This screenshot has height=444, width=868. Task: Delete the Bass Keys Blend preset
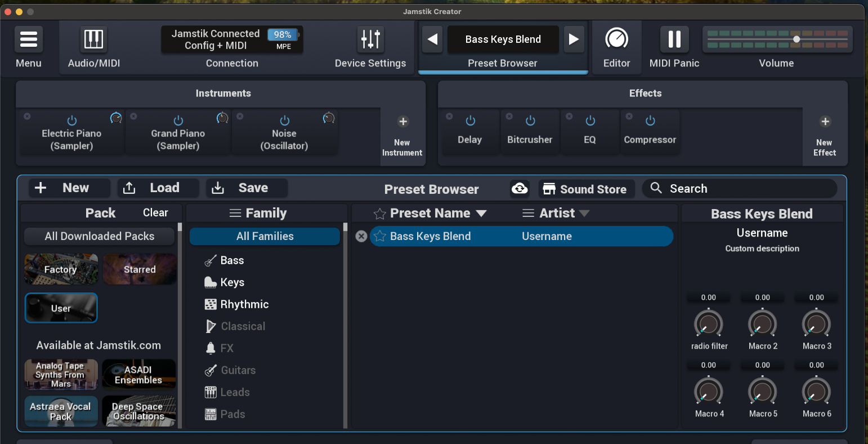pyautogui.click(x=361, y=237)
